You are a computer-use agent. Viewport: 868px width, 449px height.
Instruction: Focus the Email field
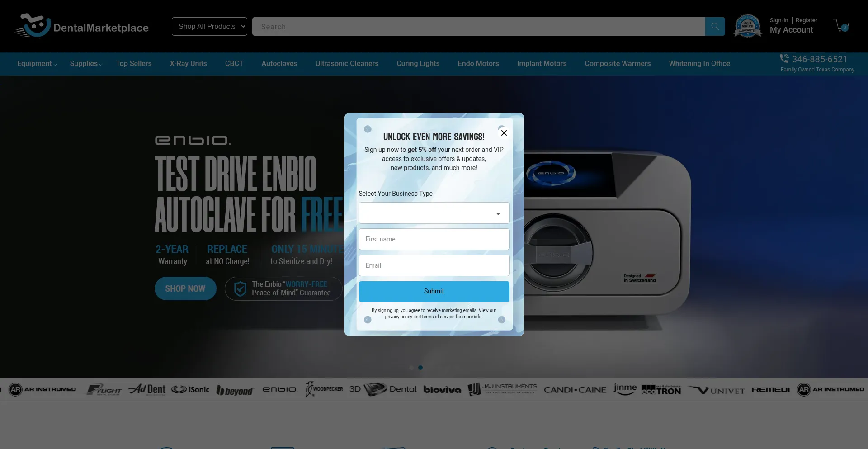[x=434, y=265]
